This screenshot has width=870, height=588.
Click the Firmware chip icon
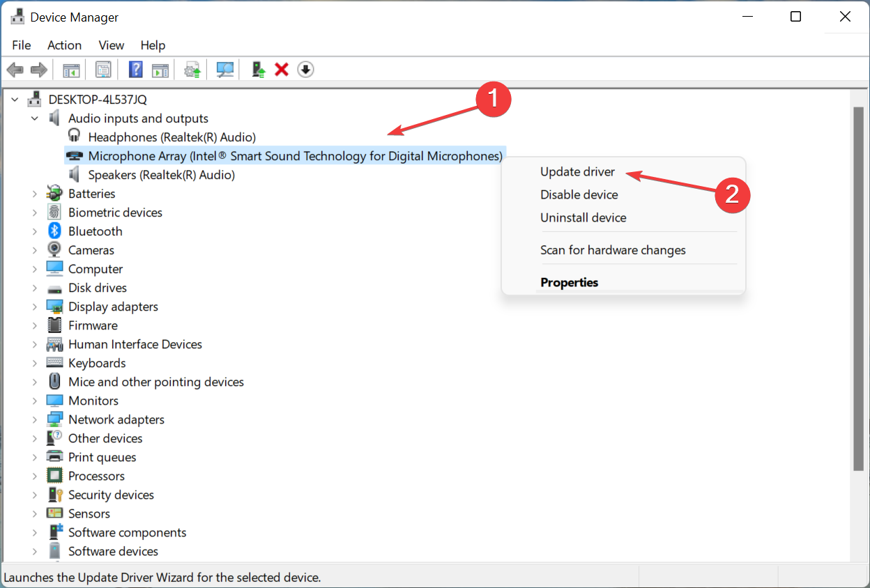tap(54, 325)
